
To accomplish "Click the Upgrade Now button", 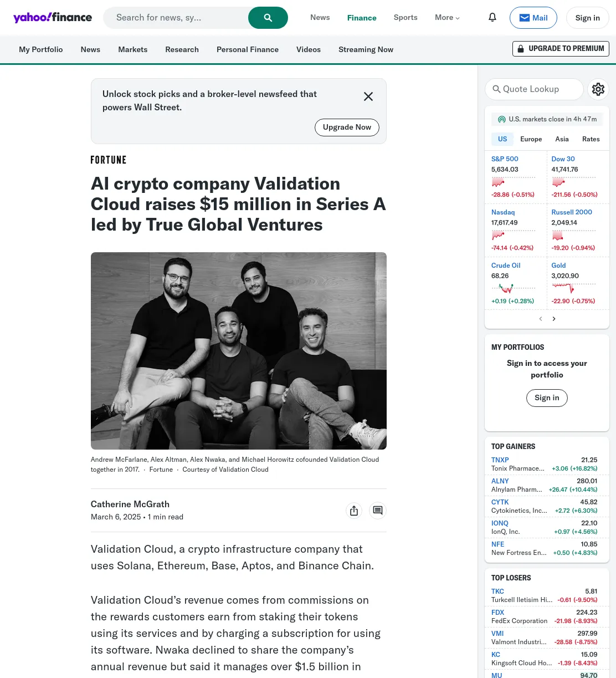I will coord(347,127).
